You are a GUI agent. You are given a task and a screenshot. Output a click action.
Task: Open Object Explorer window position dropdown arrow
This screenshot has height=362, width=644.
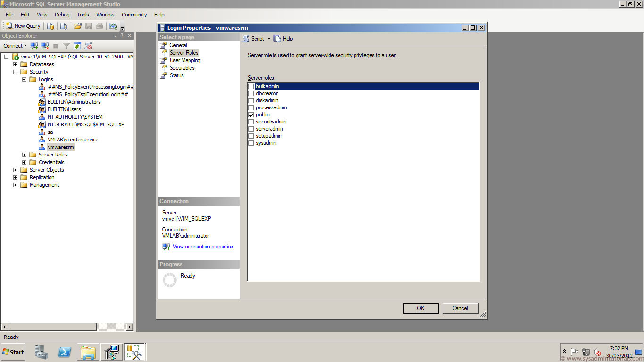coord(116,36)
